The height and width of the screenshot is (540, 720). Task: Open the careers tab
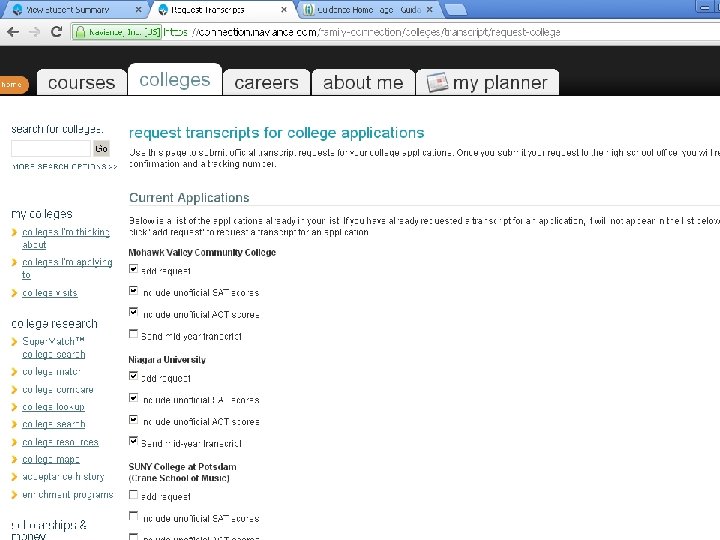pos(266,83)
